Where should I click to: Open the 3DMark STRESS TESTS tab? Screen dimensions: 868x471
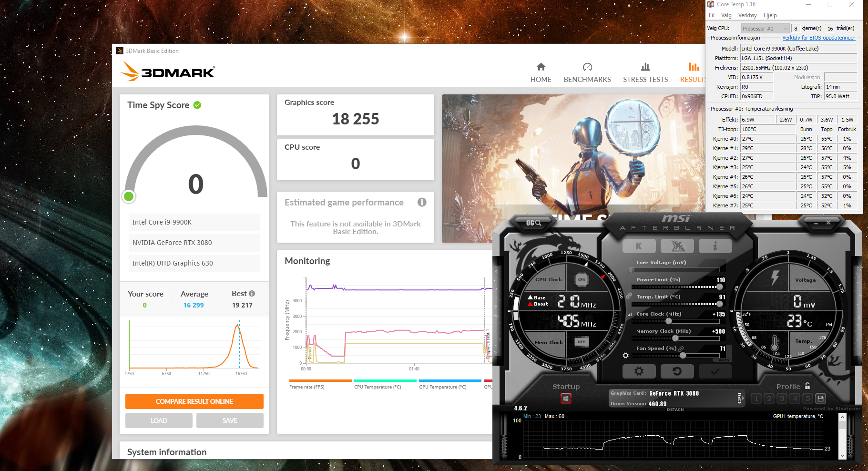point(645,73)
